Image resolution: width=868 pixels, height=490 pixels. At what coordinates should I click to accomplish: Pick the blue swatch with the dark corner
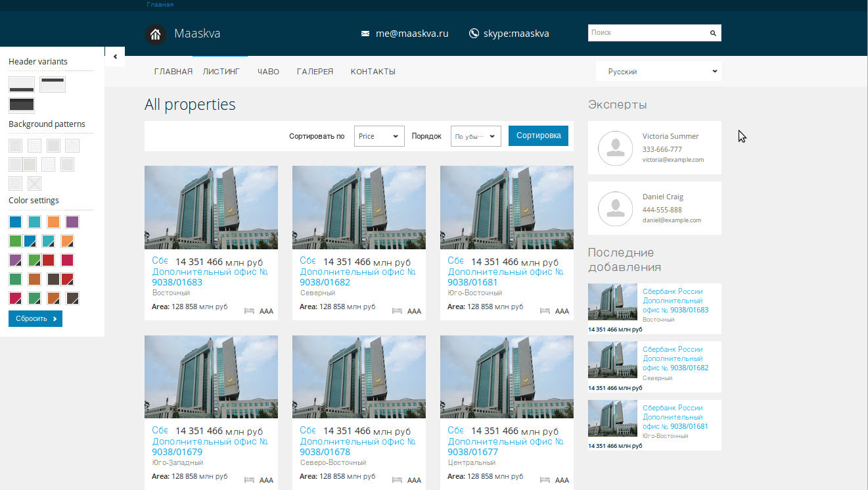click(30, 241)
